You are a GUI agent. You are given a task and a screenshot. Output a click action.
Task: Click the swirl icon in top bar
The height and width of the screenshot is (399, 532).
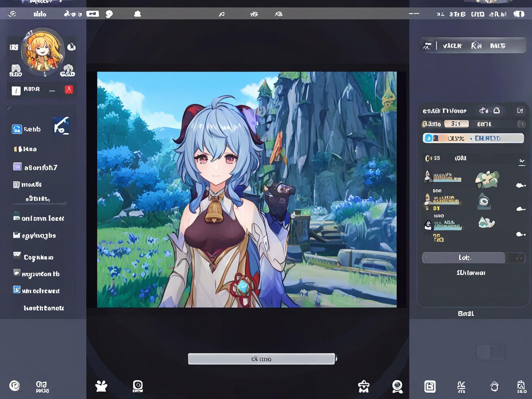pos(12,14)
